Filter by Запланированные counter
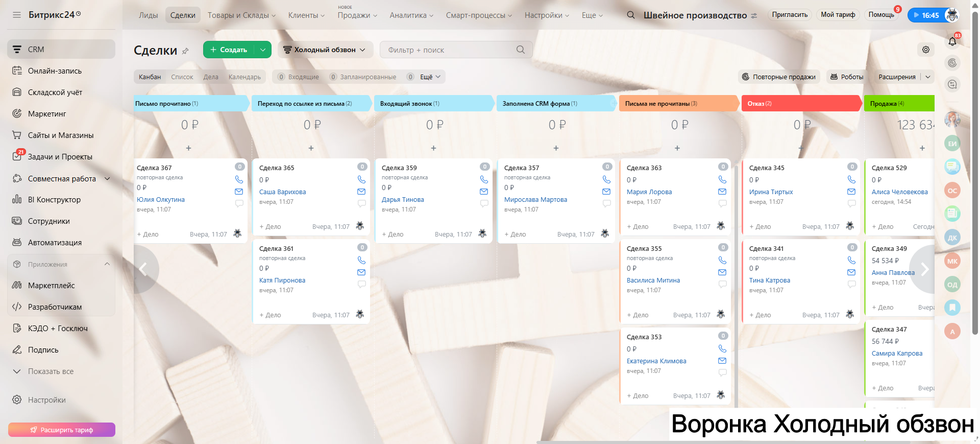The image size is (980, 444). [x=363, y=77]
